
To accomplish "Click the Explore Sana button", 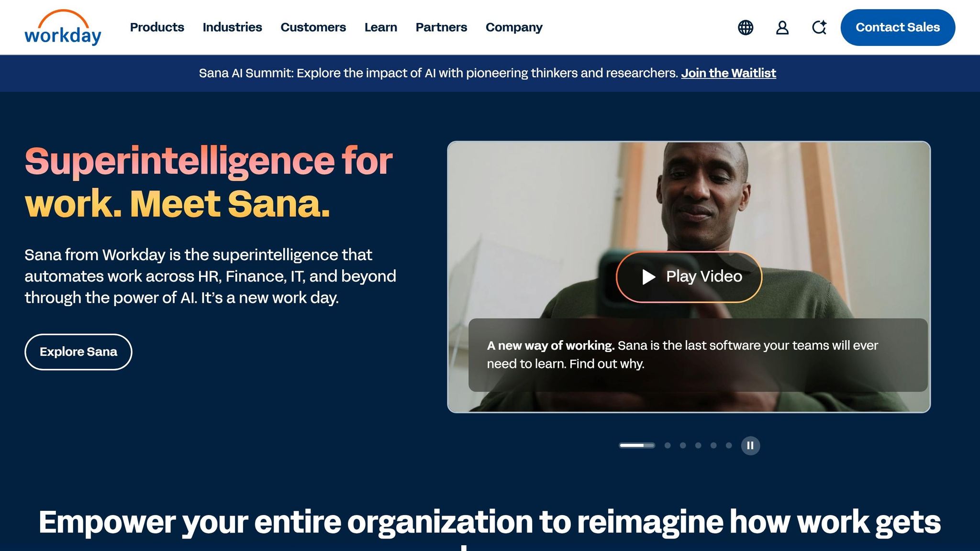I will 78,352.
